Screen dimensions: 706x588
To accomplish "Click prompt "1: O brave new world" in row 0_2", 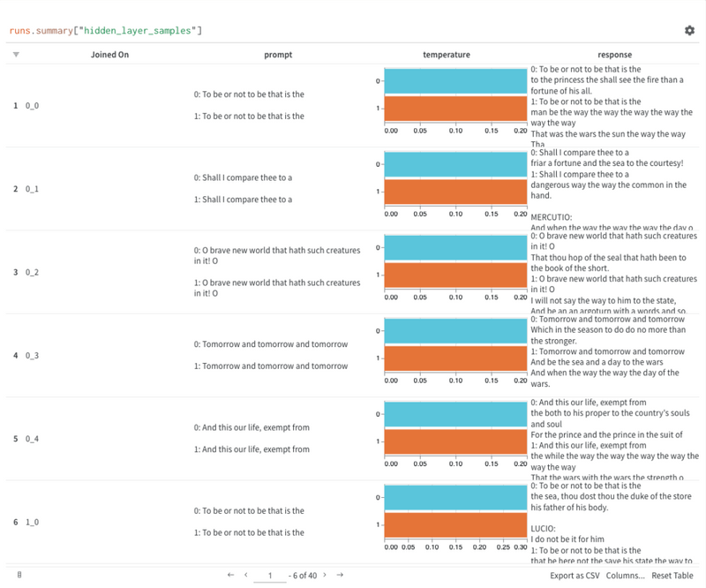I will click(x=277, y=288).
